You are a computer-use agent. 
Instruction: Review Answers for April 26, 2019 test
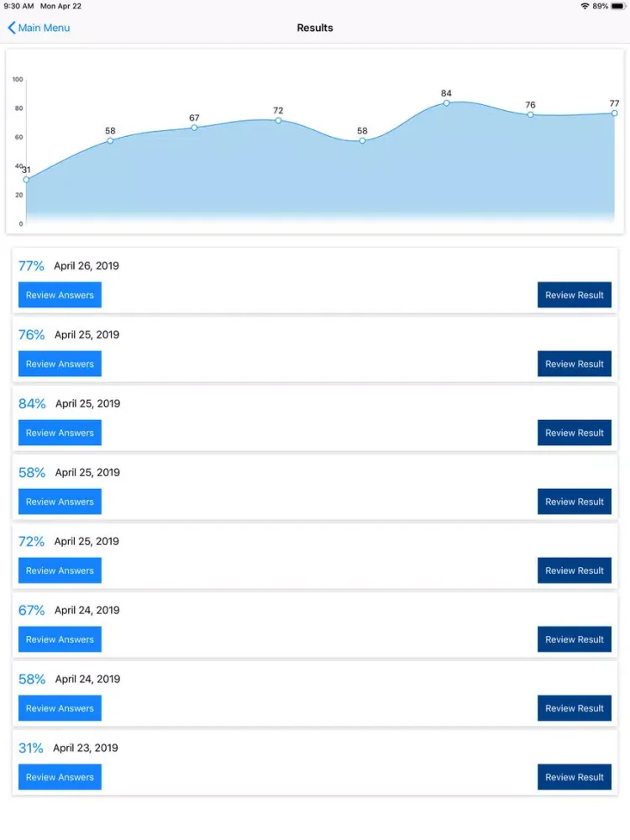tap(60, 295)
